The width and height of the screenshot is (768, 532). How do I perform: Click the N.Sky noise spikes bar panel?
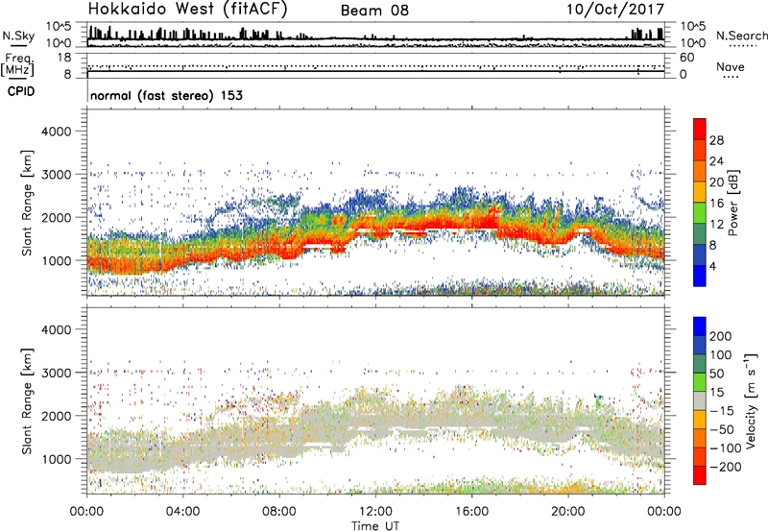pos(375,35)
